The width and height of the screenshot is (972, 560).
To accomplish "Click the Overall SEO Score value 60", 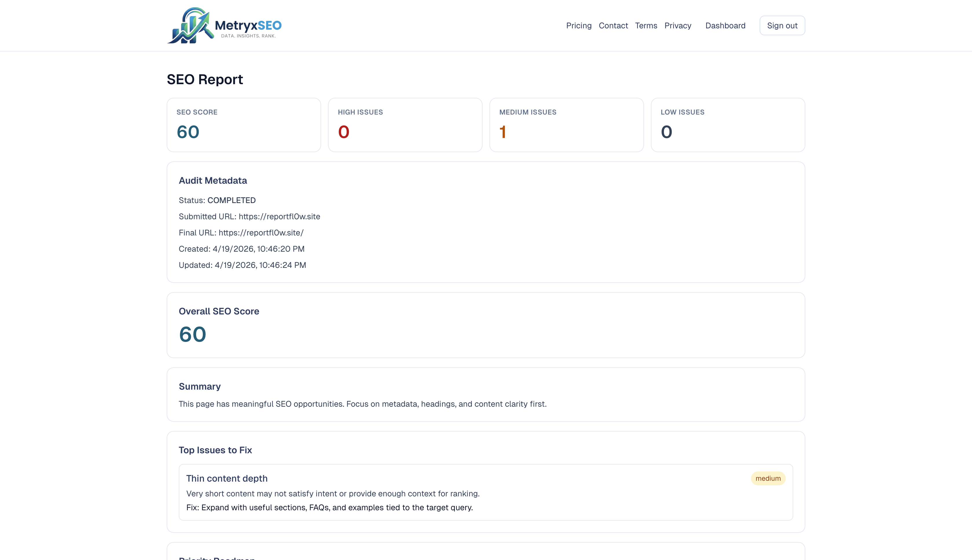I will click(x=192, y=334).
